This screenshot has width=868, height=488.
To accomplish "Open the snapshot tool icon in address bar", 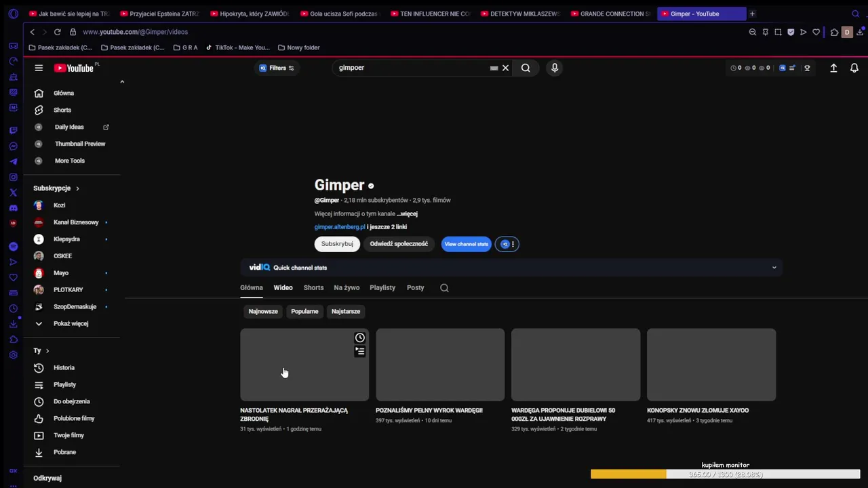I will pyautogui.click(x=778, y=32).
